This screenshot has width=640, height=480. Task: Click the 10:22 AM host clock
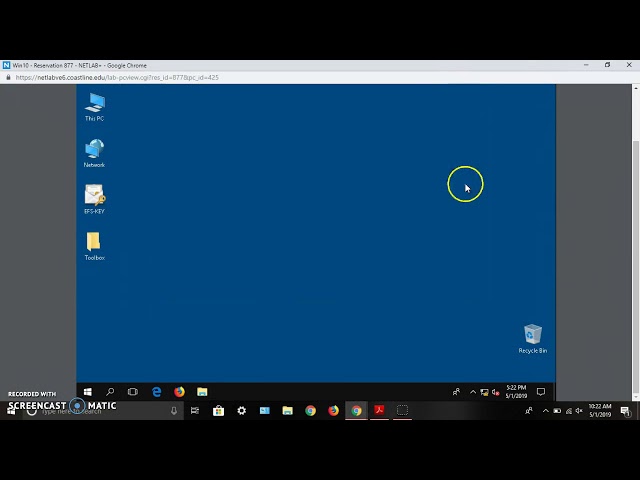pos(600,410)
